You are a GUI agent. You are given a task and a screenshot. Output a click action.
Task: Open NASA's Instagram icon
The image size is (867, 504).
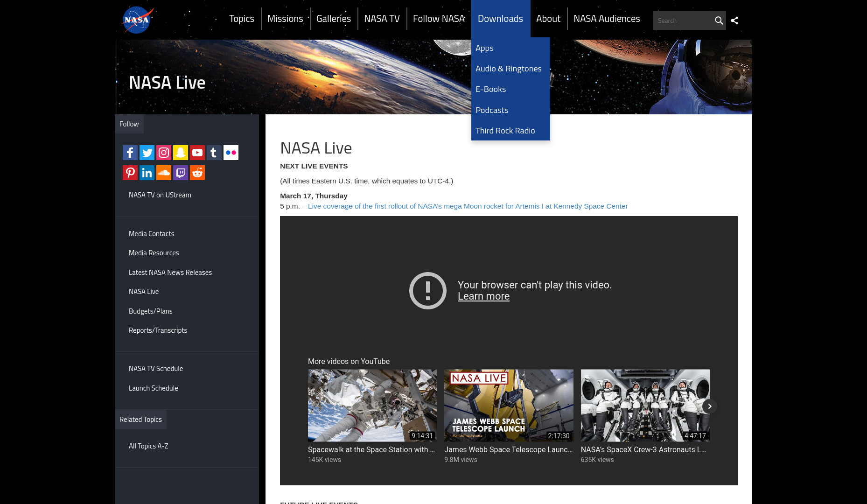tap(164, 153)
